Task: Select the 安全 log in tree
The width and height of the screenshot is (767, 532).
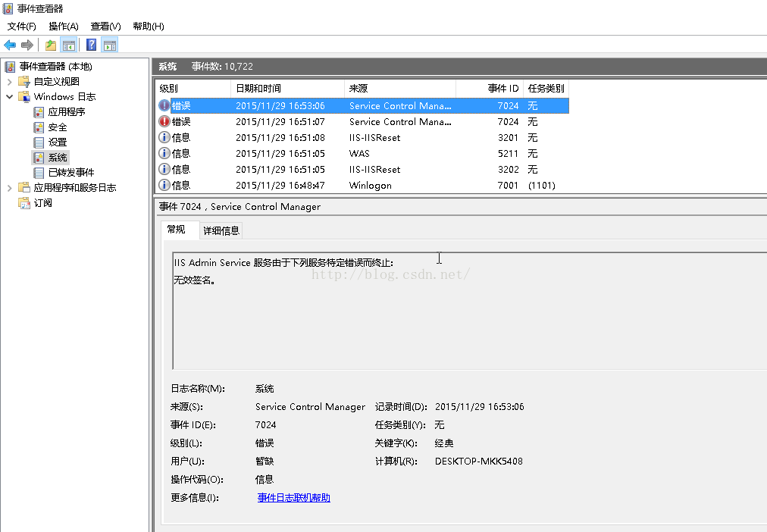Action: pyautogui.click(x=58, y=127)
